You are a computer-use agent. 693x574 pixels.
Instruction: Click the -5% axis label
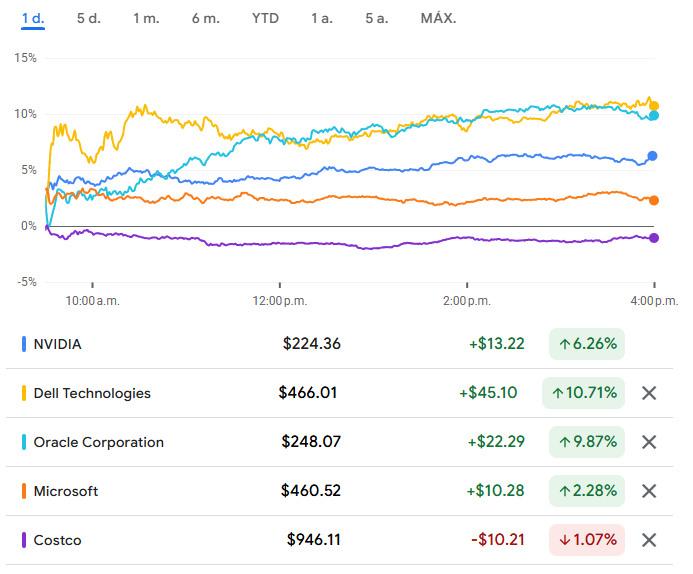27,282
